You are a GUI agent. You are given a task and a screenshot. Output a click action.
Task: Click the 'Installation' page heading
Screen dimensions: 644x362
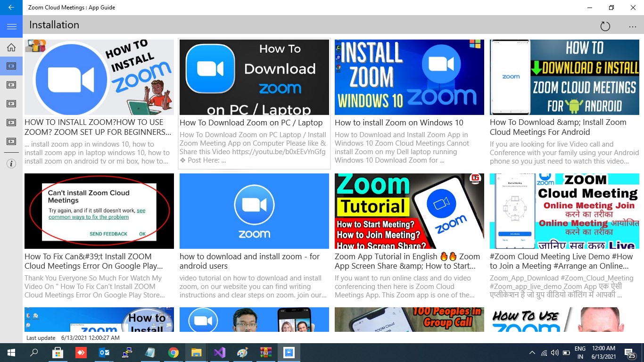(x=54, y=25)
